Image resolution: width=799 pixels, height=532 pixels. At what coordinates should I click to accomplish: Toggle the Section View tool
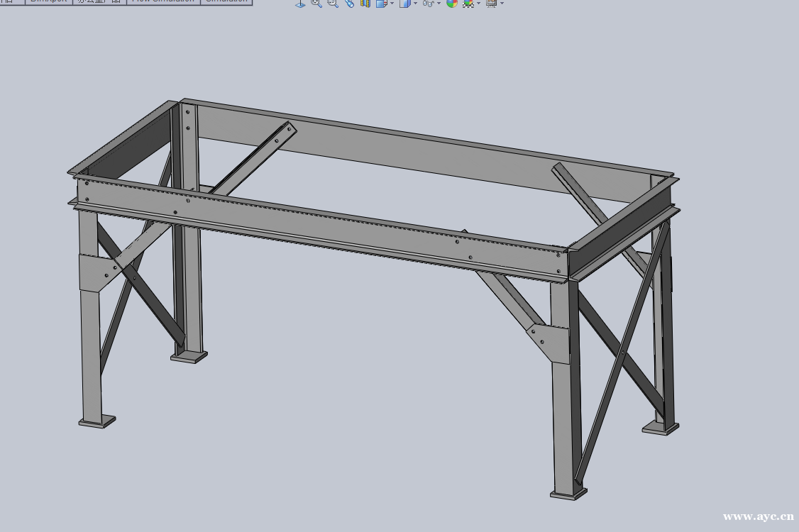click(x=365, y=4)
